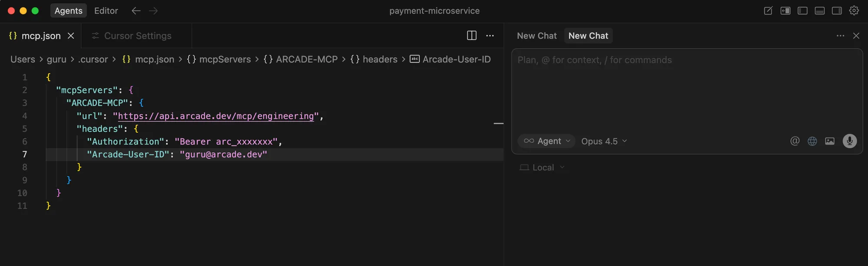Click the split editor icon
The image size is (868, 266).
click(x=471, y=36)
